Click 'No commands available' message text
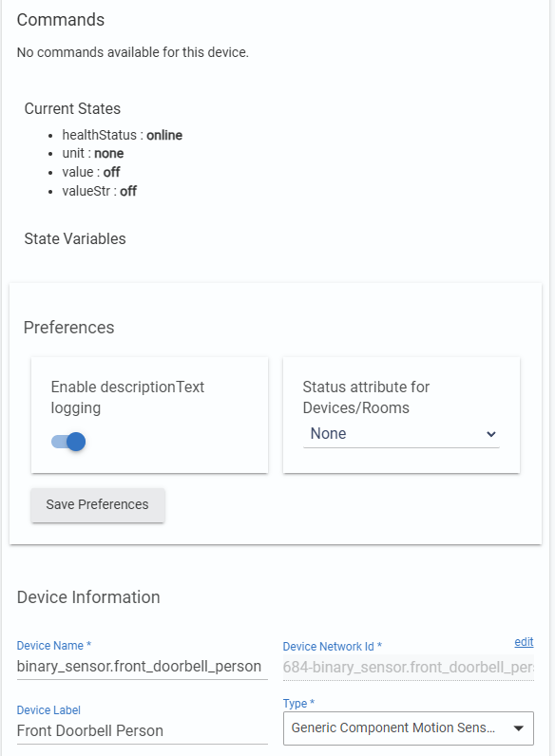 (133, 52)
